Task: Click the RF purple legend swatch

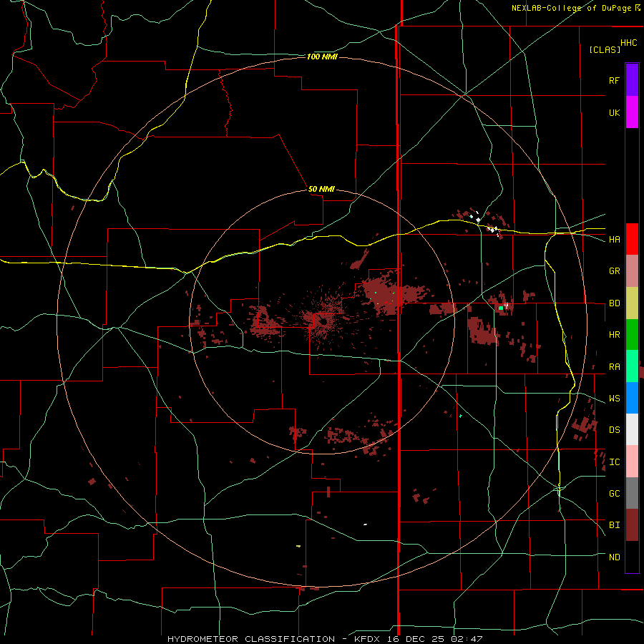Action: click(x=632, y=80)
